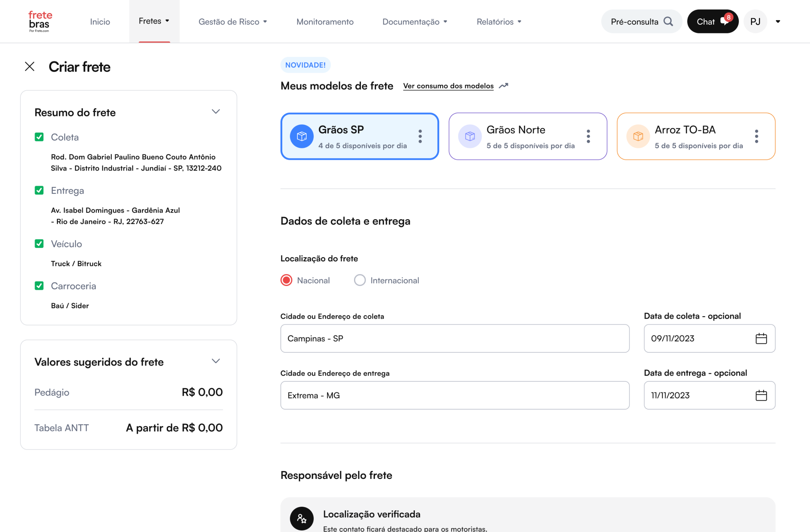Open calendar icon for Data de entrega
The image size is (810, 532).
tap(761, 395)
